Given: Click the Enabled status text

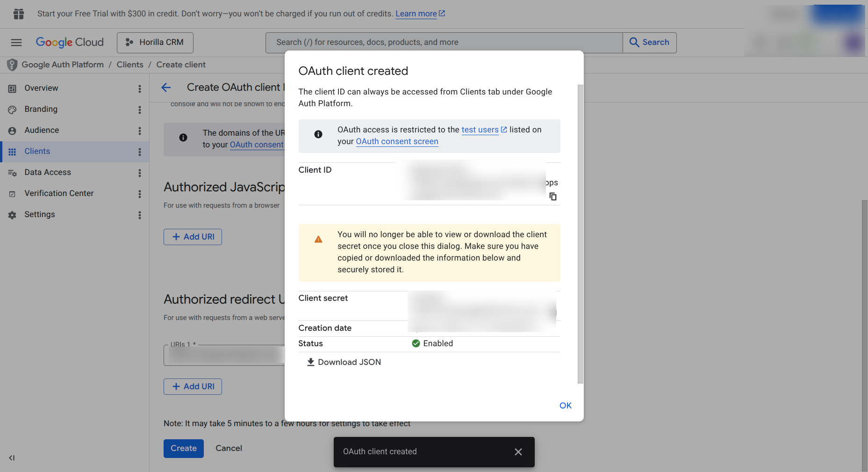Looking at the screenshot, I should coord(438,343).
